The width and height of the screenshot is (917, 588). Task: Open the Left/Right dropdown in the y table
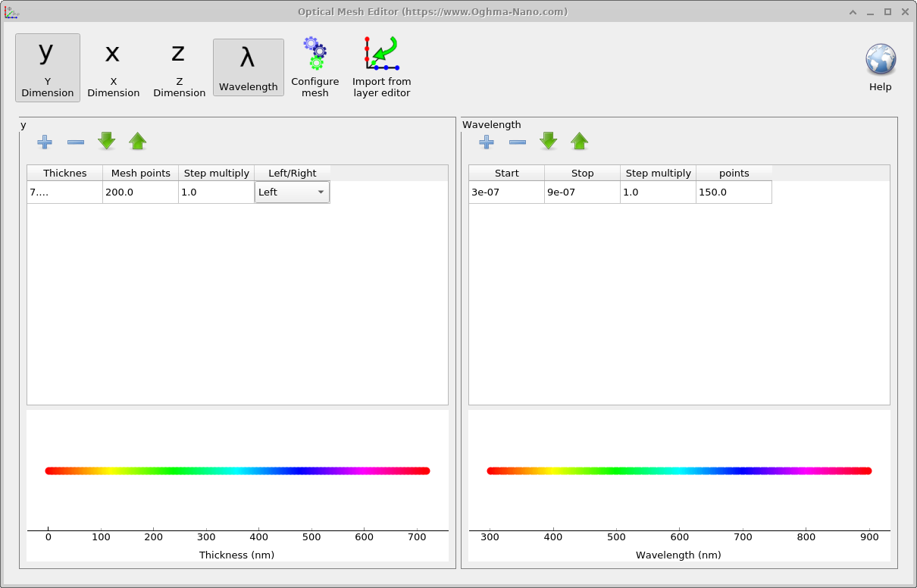click(321, 192)
